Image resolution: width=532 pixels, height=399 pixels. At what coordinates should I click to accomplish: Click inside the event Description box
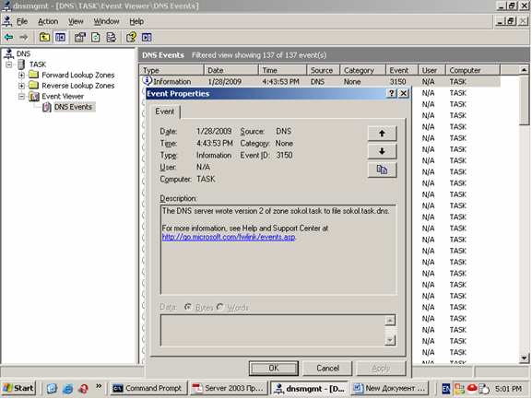[278, 250]
